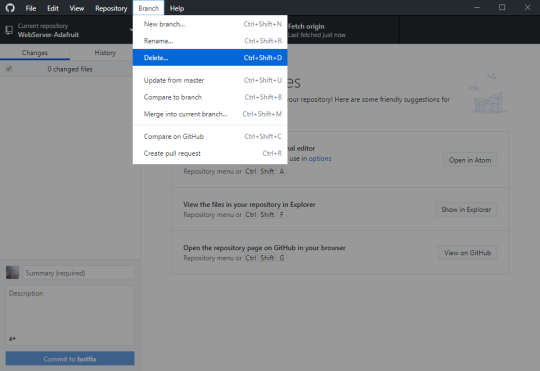Screen dimensions: 540x371
Task: Click Fetch origin button
Action: coord(343,30)
